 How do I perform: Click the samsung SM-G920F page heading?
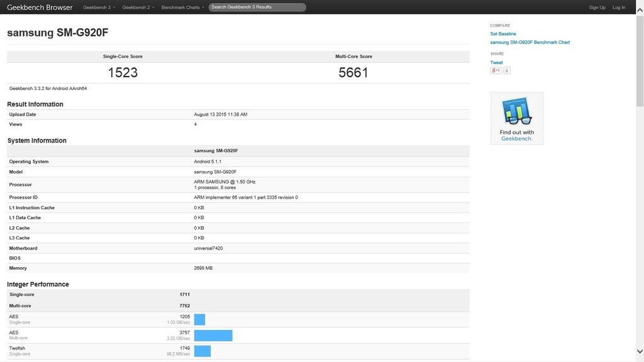click(x=52, y=33)
